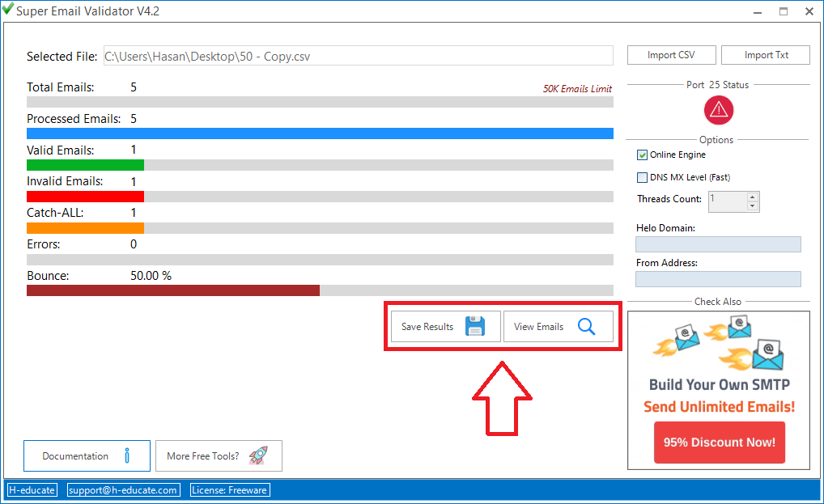Click the orange Catch-ALL bar
Viewport: 824px width, 504px height.
point(85,228)
